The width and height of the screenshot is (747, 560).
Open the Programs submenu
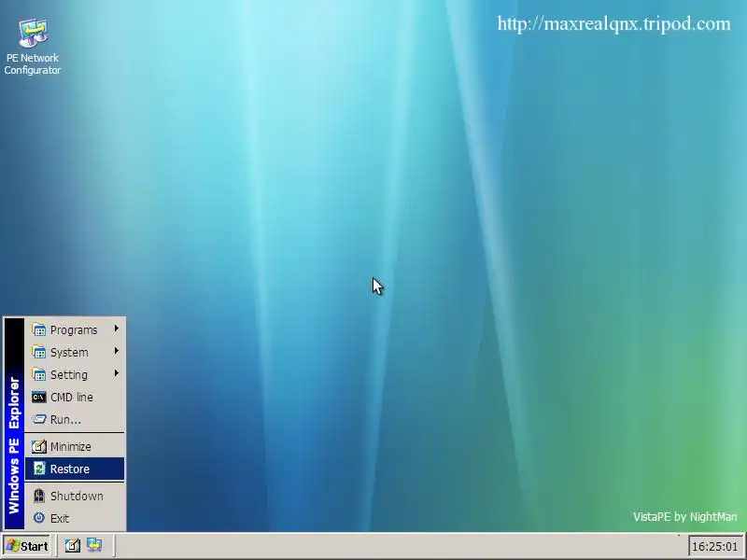pyautogui.click(x=75, y=329)
